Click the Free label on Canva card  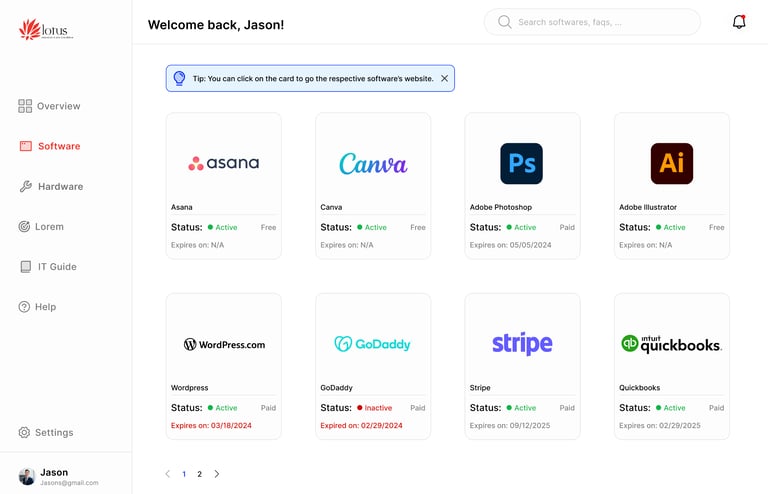(x=418, y=227)
